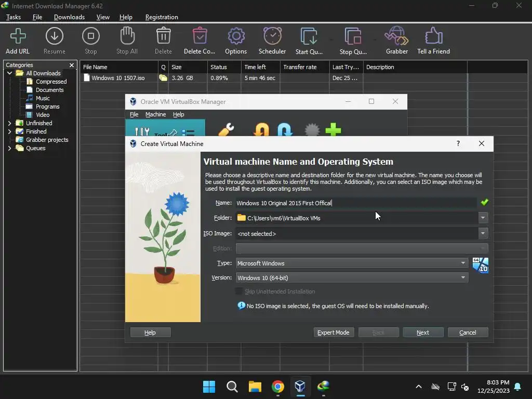
Task: Click the orange Import arrow icon in VirtualBox
Action: 262,130
